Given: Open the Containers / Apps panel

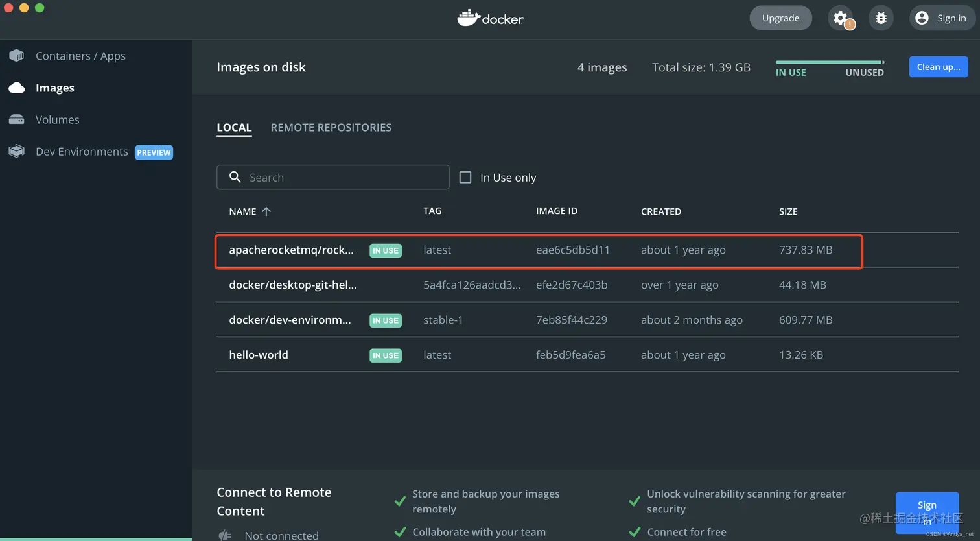Looking at the screenshot, I should click(80, 56).
